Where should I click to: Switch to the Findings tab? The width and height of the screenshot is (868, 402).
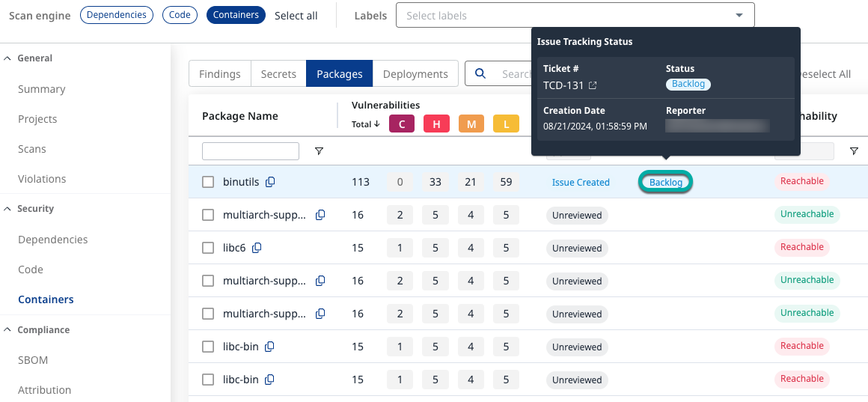click(x=220, y=73)
